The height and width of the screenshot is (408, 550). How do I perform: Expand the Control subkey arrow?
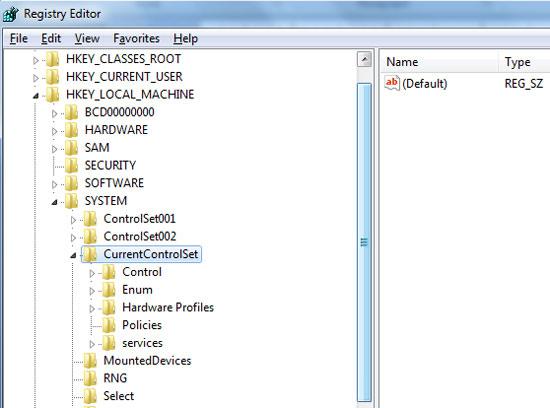point(92,273)
